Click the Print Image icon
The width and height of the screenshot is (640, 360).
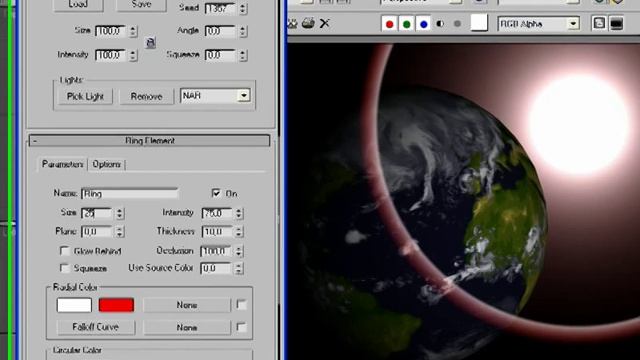[308, 23]
